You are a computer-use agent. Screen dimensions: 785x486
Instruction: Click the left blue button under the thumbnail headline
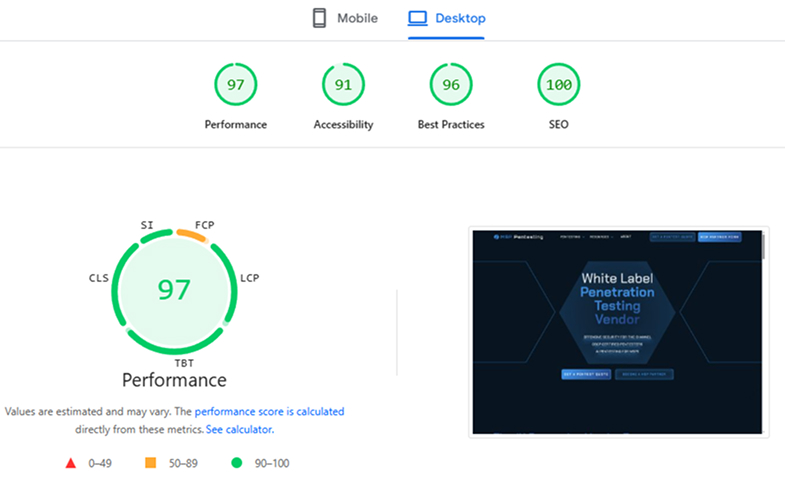586,374
